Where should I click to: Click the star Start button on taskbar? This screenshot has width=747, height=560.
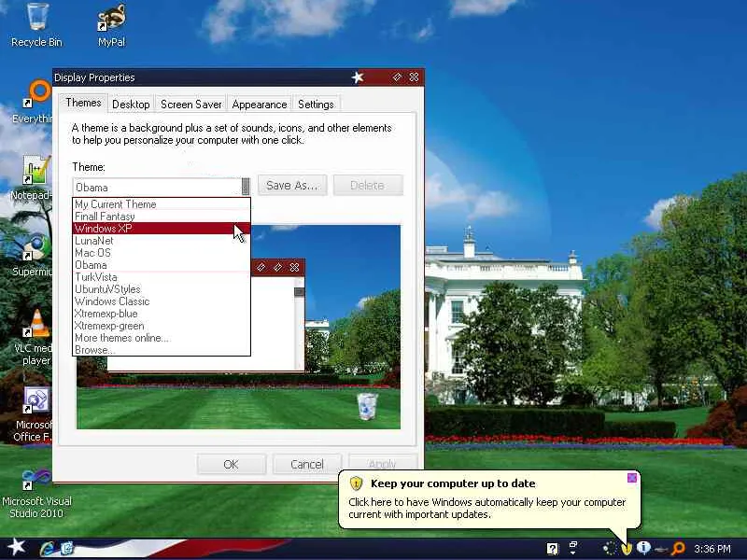(x=17, y=547)
